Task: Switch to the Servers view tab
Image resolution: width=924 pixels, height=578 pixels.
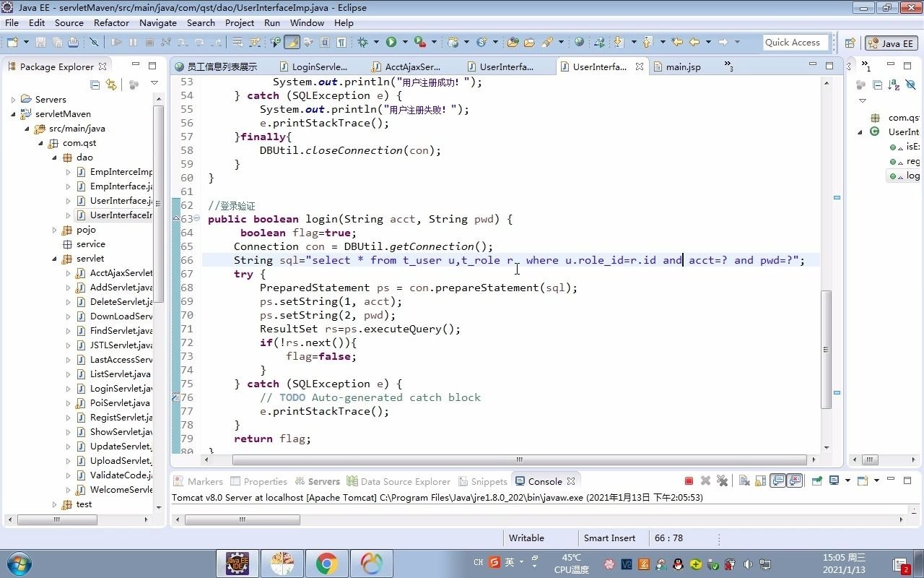Action: click(x=316, y=481)
